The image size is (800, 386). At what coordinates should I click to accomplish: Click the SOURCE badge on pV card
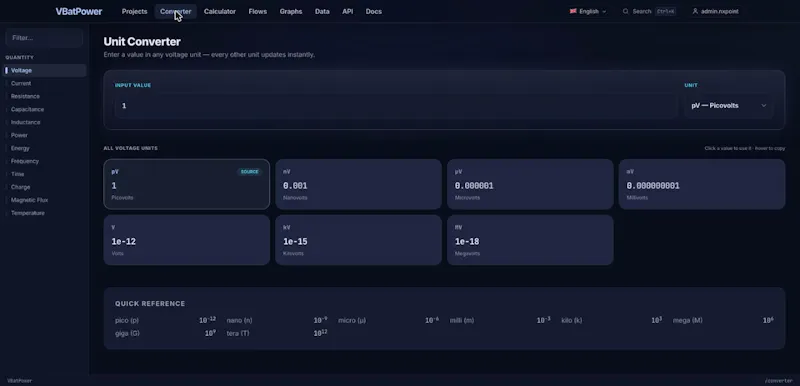[249, 172]
